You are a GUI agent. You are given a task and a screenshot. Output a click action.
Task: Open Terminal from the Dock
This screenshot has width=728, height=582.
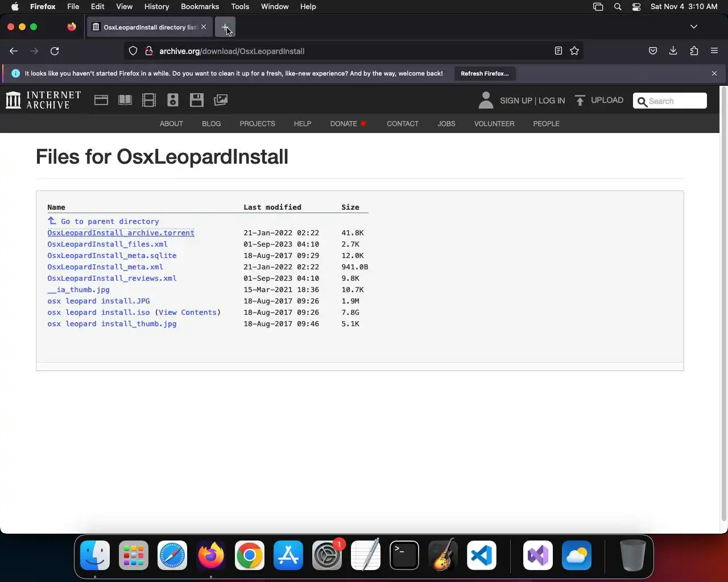coord(404,555)
